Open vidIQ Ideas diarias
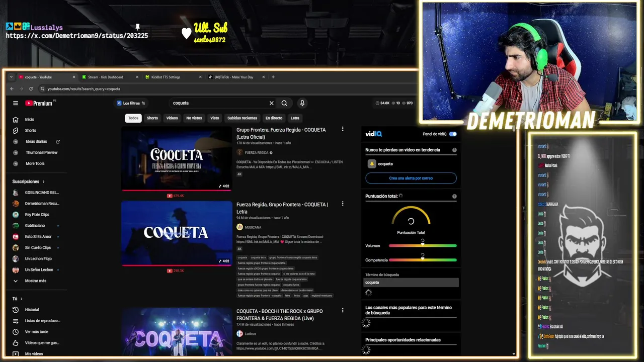644x362 pixels. 36,142
